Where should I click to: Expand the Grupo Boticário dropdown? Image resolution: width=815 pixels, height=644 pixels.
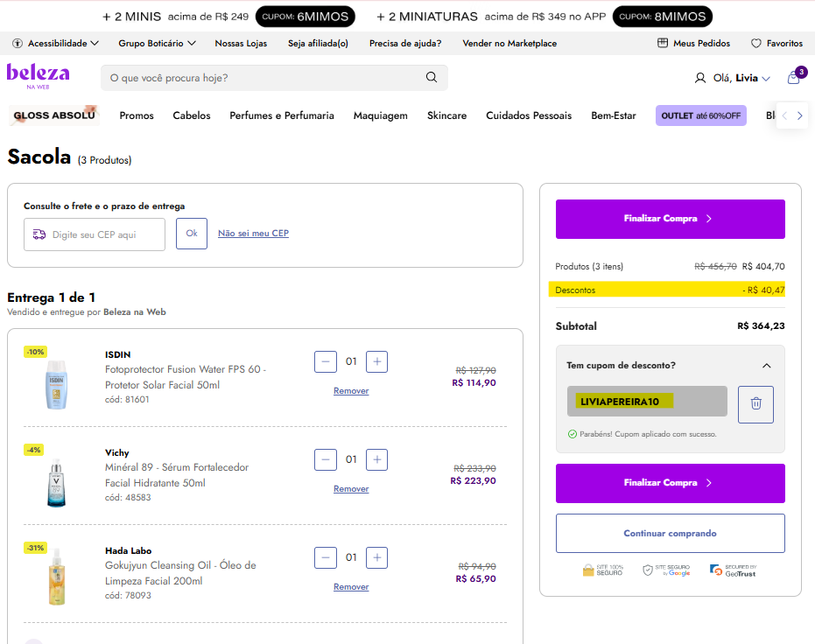[x=192, y=44]
